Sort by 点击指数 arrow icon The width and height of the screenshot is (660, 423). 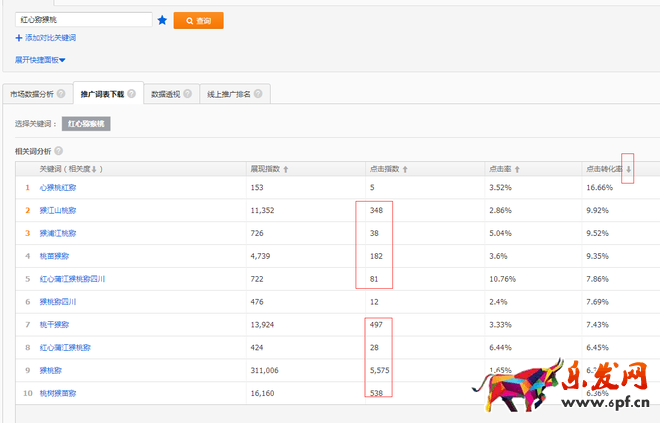coord(404,169)
